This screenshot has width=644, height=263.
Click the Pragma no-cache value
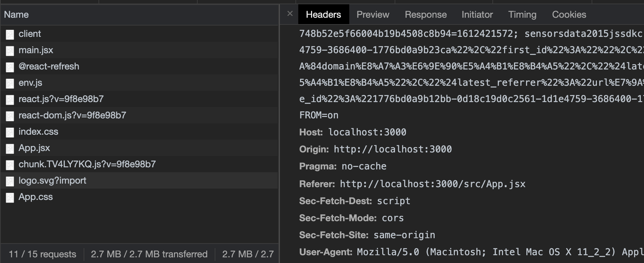click(x=364, y=166)
